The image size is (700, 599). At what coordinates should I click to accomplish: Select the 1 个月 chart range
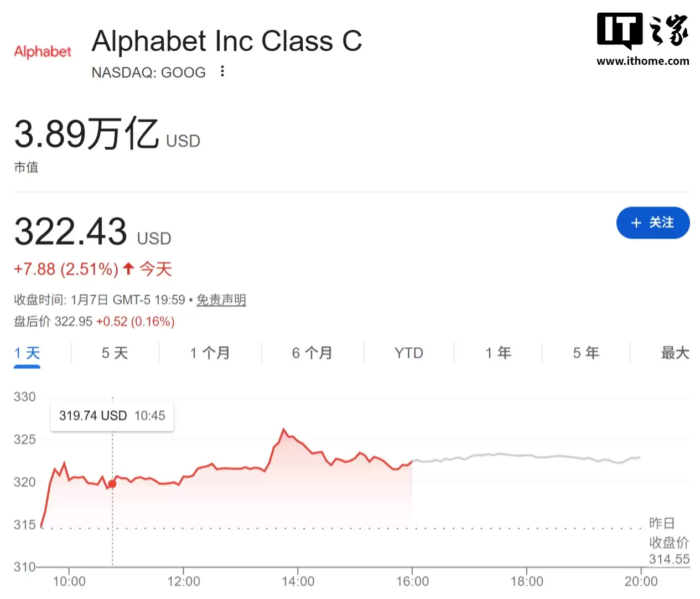(x=209, y=353)
